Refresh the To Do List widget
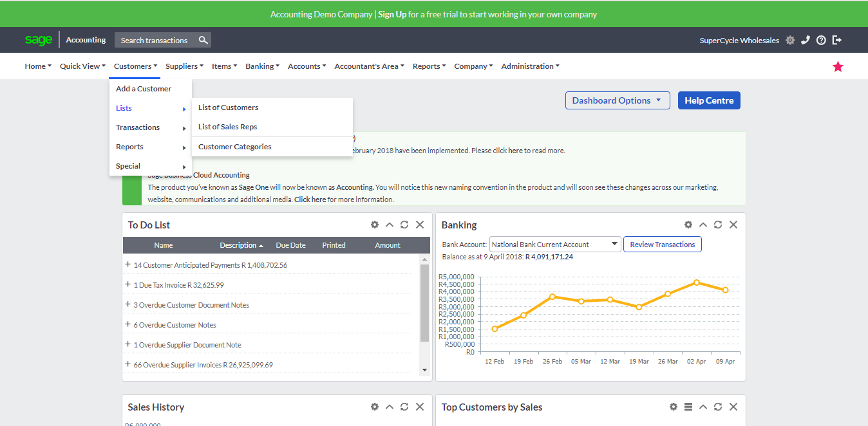This screenshot has height=426, width=868. (x=404, y=225)
